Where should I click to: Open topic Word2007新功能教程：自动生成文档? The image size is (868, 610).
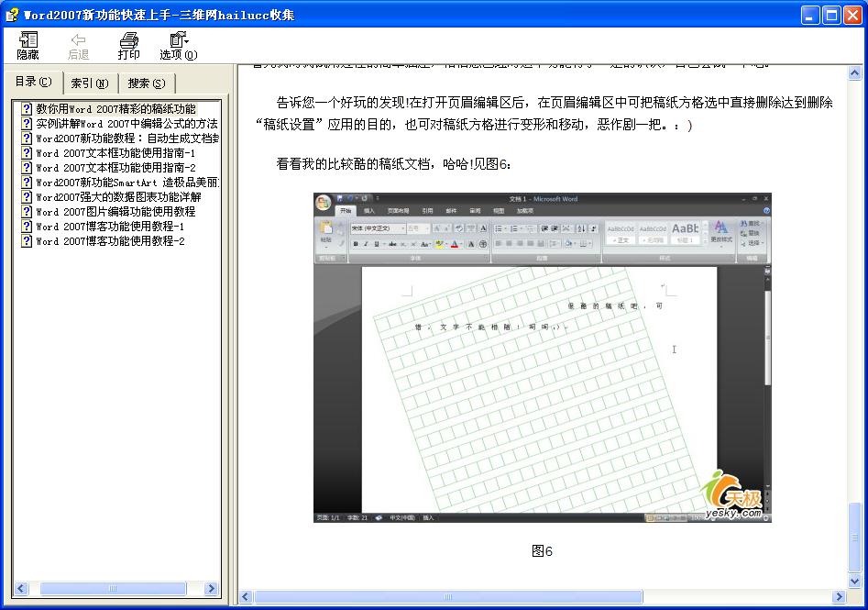pyautogui.click(x=127, y=138)
